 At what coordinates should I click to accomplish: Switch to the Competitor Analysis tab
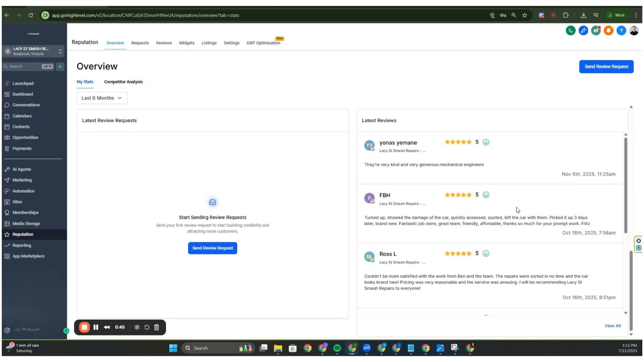coord(123,82)
